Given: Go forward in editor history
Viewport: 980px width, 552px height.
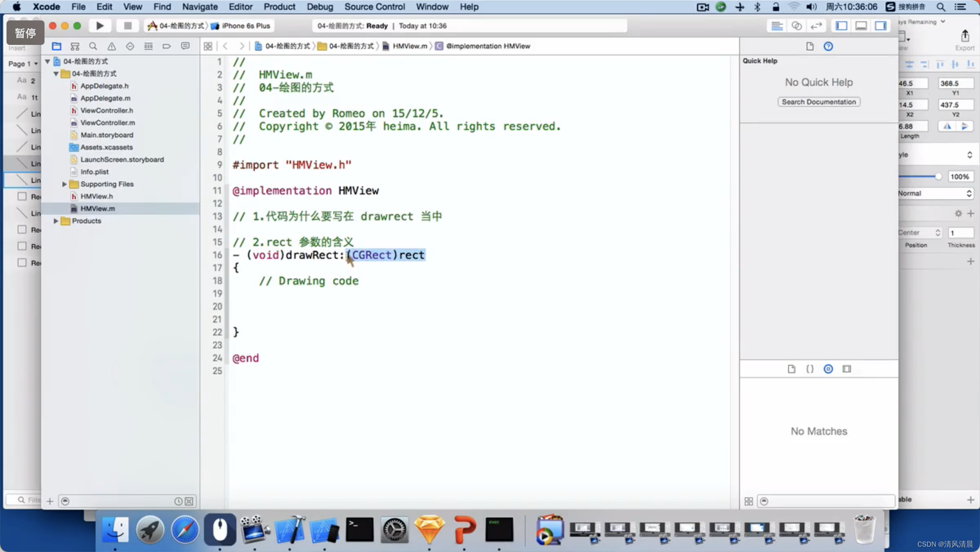Looking at the screenshot, I should click(241, 46).
